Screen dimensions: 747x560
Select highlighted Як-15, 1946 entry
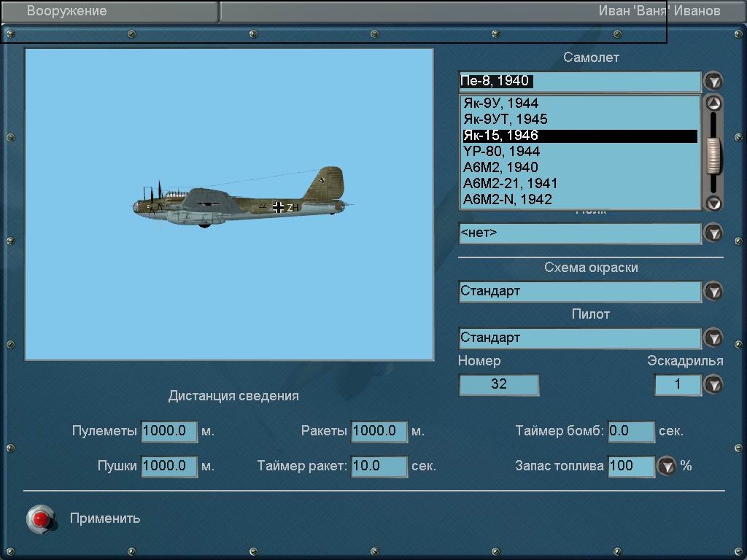point(501,136)
